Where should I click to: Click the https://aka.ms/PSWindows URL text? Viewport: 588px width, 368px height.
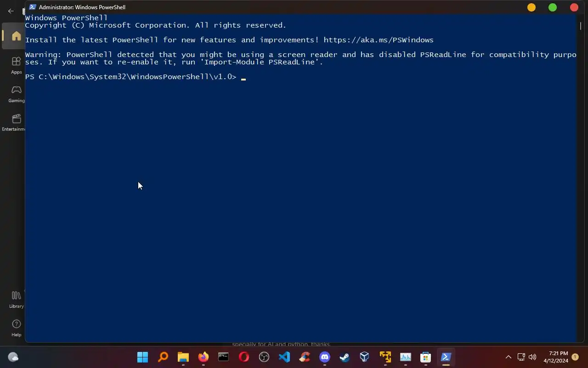(379, 40)
